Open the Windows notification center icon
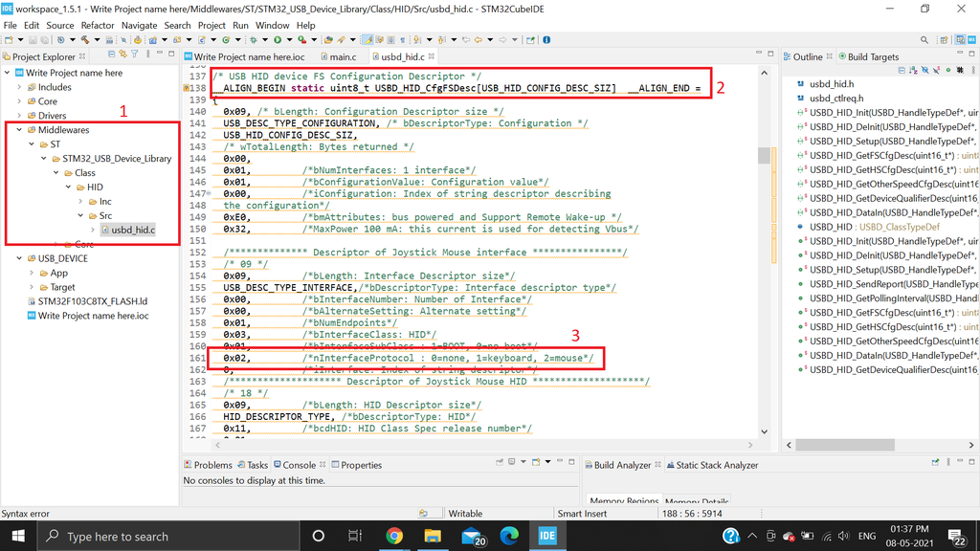The height and width of the screenshot is (551, 980). 956,537
